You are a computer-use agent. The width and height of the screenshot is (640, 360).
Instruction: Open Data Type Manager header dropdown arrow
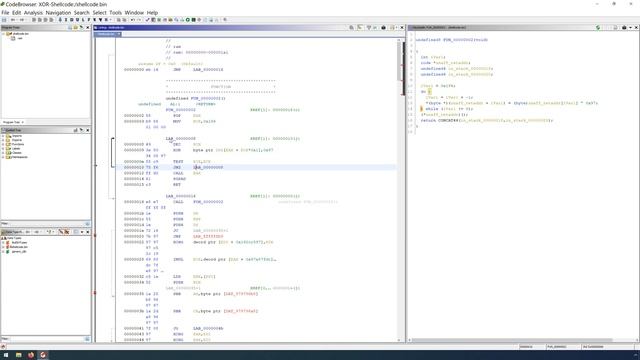82,232
